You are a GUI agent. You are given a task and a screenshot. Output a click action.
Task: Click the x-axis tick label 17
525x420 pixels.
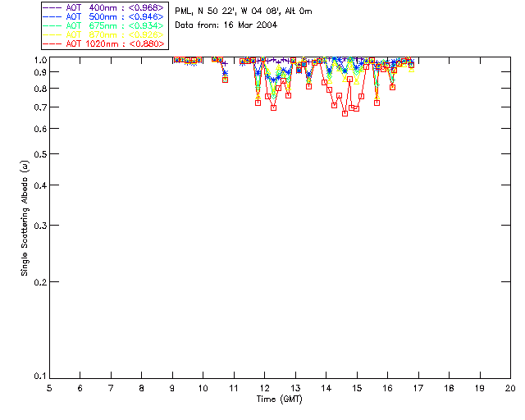coord(418,389)
